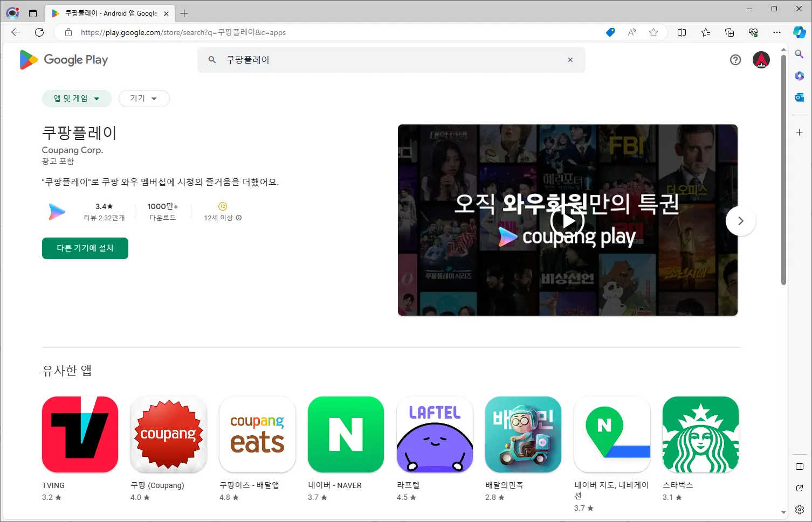Image resolution: width=812 pixels, height=522 pixels.
Task: Click the browser address bar URL
Action: (x=183, y=32)
